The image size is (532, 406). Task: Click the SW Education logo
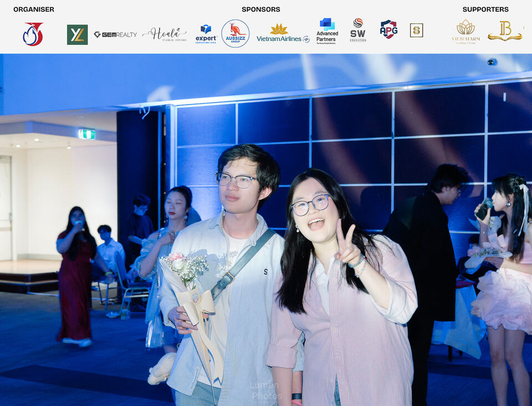click(x=358, y=30)
